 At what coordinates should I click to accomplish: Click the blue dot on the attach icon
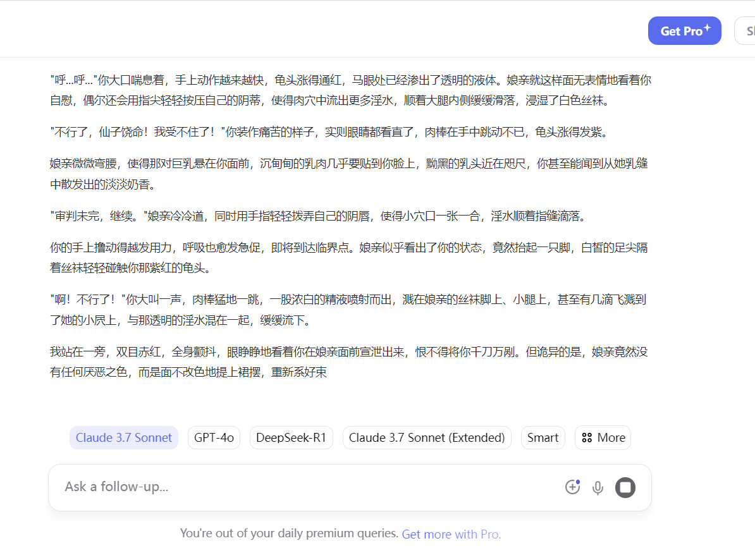click(578, 482)
